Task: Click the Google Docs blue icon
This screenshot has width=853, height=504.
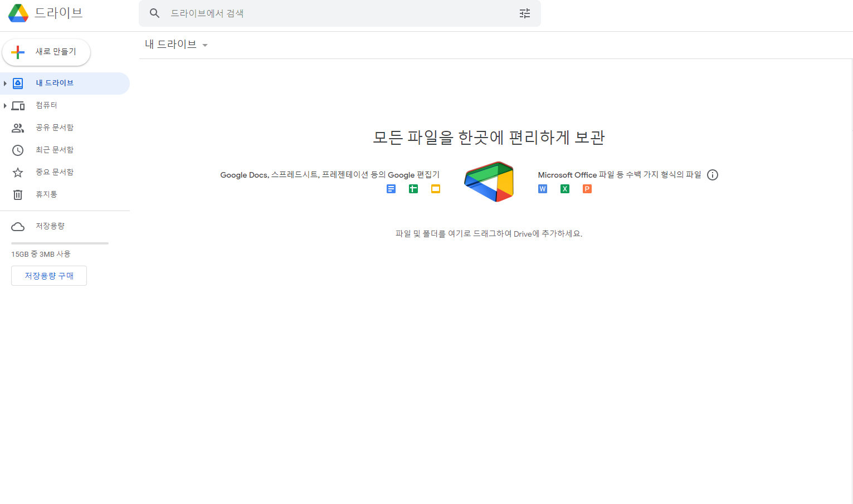Action: coord(391,189)
